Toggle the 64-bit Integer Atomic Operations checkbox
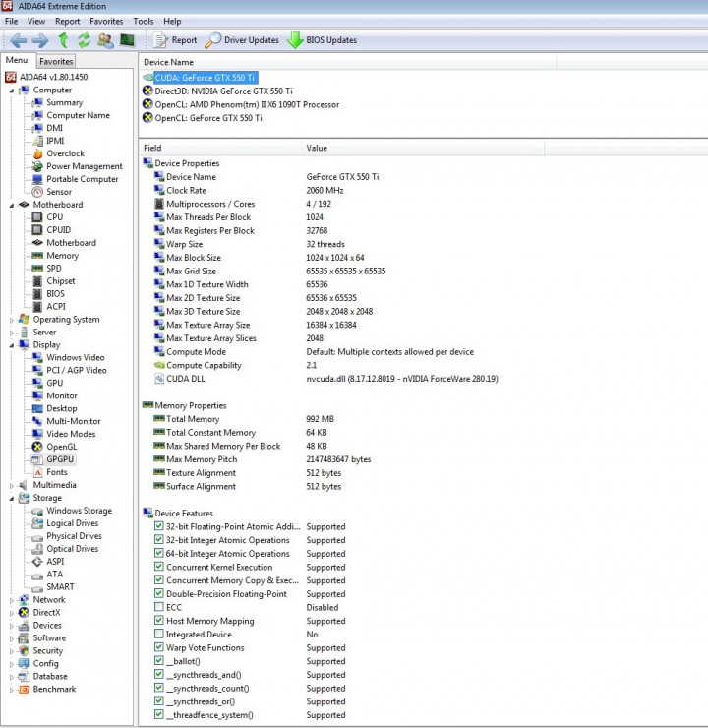 158,553
